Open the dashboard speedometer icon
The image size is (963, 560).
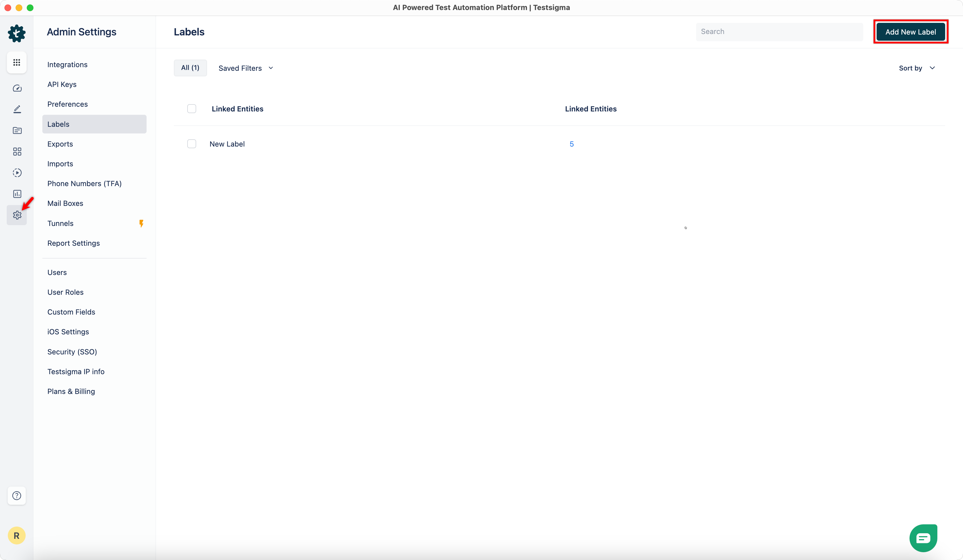click(17, 88)
